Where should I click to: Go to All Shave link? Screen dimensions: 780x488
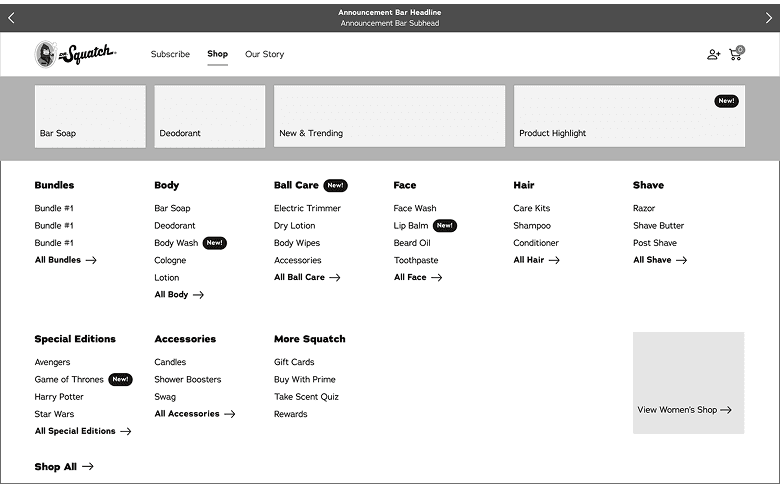pyautogui.click(x=660, y=260)
